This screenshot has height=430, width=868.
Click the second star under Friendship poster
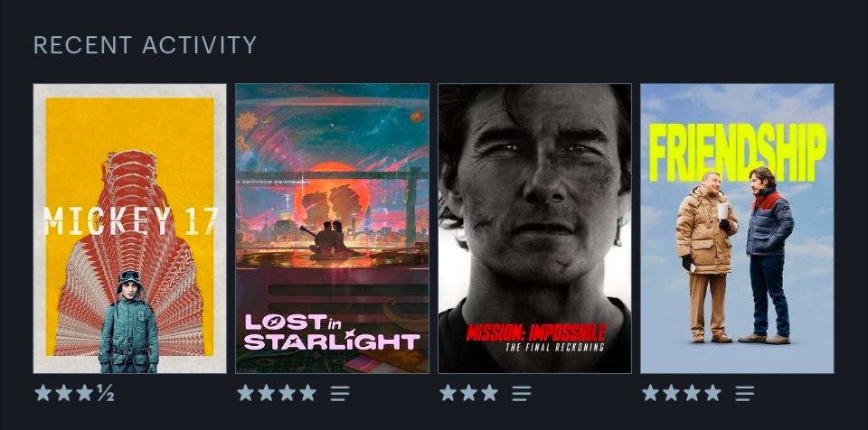(x=672, y=393)
